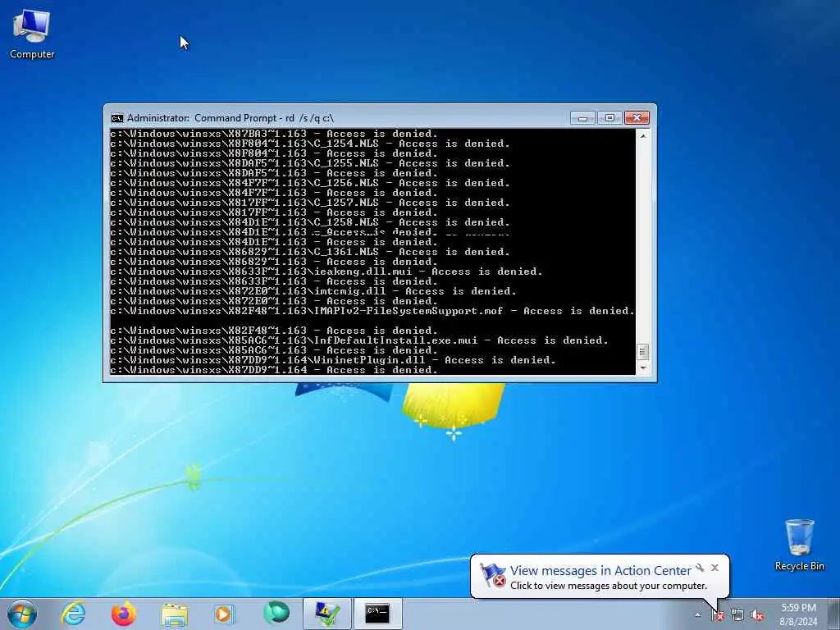Switch to Command Prompt taskbar button
The width and height of the screenshot is (840, 630).
tap(377, 614)
